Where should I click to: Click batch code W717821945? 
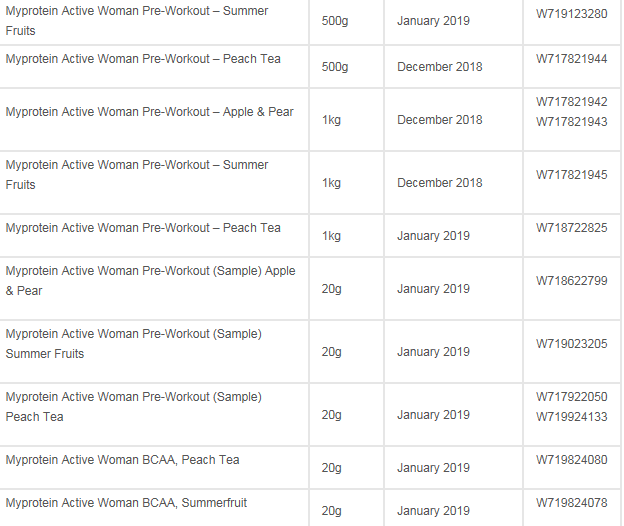[571, 175]
